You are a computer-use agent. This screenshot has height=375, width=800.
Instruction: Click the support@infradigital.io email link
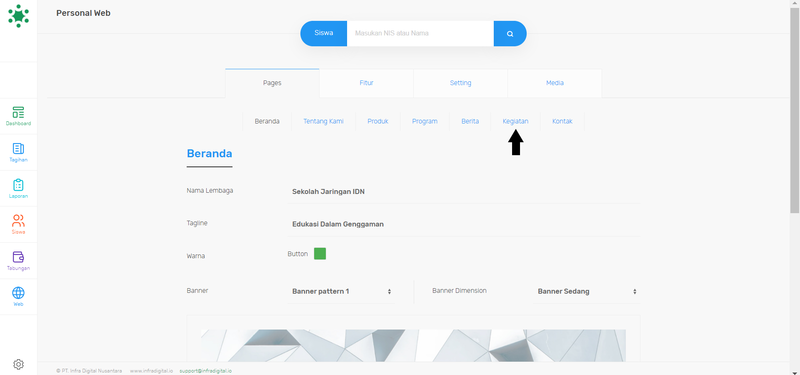[206, 371]
